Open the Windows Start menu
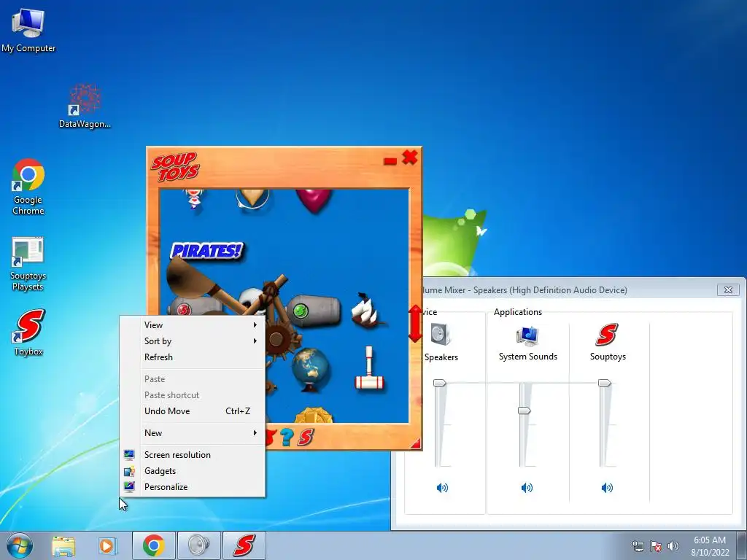Image resolution: width=747 pixels, height=560 pixels. coord(20,545)
